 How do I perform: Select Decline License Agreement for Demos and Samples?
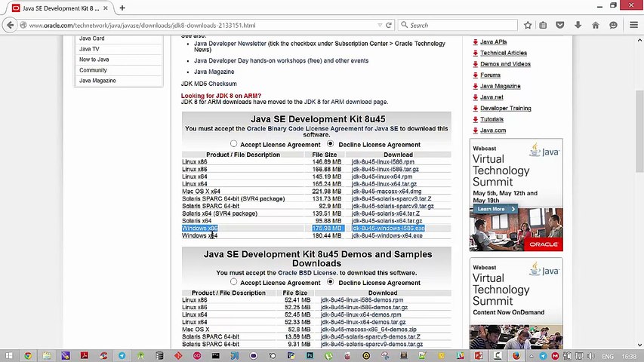pyautogui.click(x=330, y=281)
